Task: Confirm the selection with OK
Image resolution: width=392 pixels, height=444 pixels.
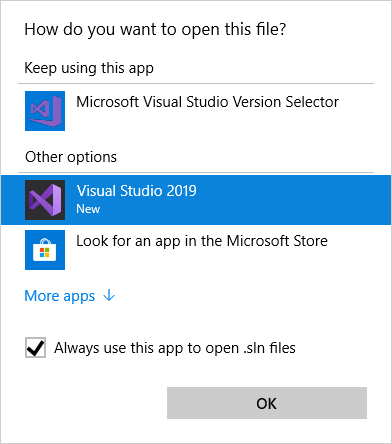Action: (x=267, y=403)
